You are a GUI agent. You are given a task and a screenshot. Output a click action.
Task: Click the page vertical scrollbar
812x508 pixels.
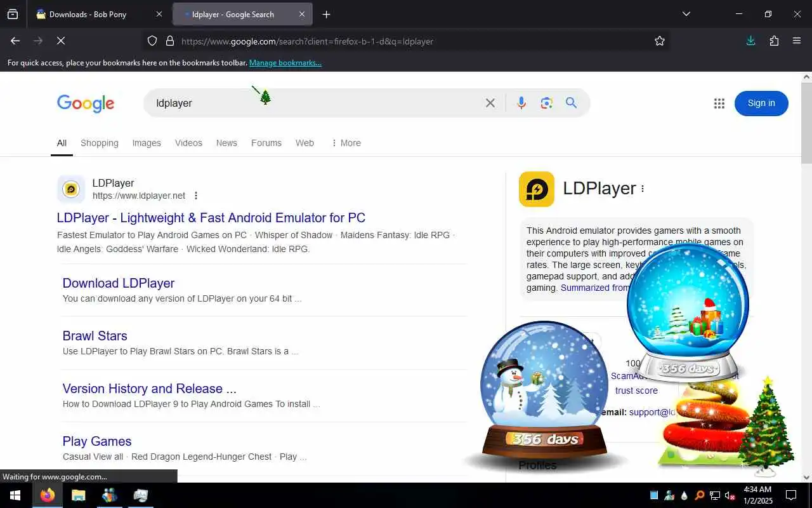tap(806, 123)
